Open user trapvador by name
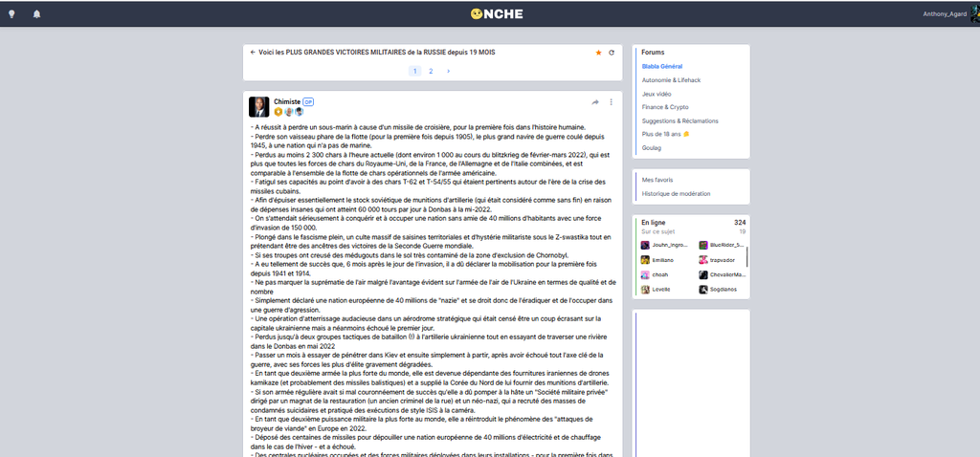The height and width of the screenshot is (457, 980). pos(723,260)
